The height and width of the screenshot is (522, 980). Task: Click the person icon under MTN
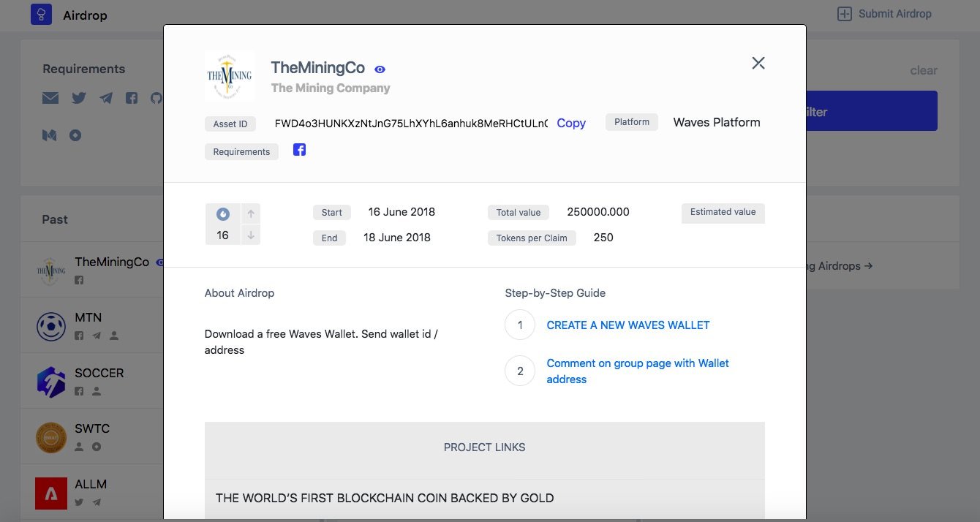(x=114, y=336)
